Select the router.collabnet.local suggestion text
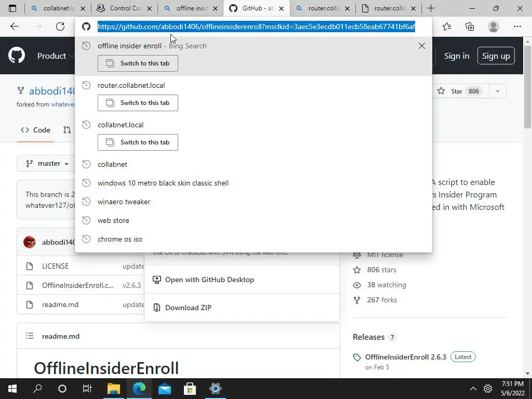Image resolution: width=532 pixels, height=399 pixels. point(131,85)
